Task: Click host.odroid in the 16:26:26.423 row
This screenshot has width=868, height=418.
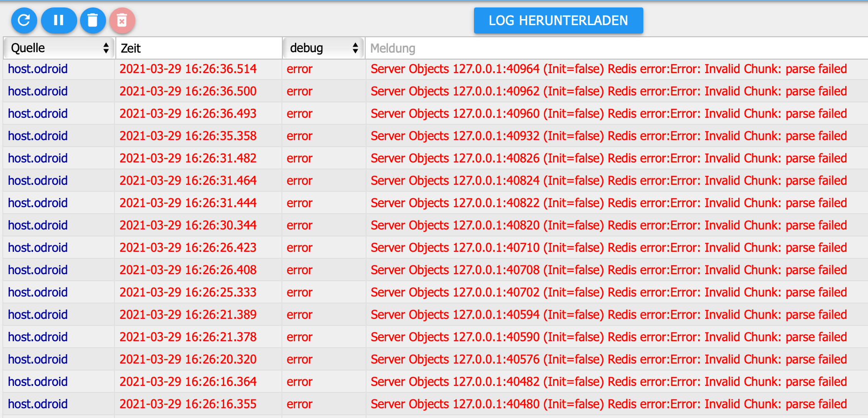Action: click(38, 248)
